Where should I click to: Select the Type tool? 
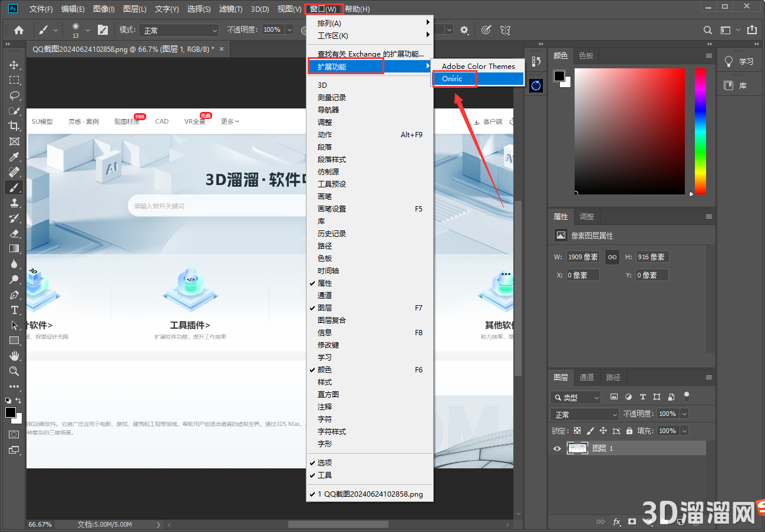(x=14, y=310)
